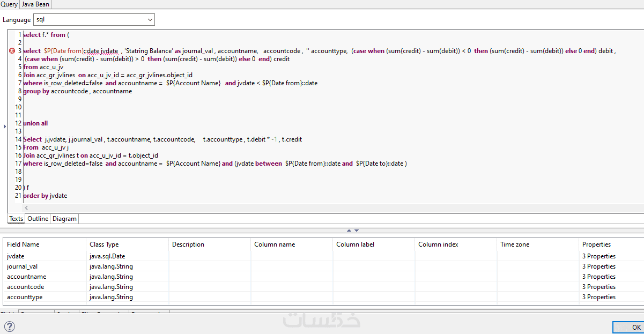
Task: Open the Diagram tab
Action: click(x=64, y=219)
